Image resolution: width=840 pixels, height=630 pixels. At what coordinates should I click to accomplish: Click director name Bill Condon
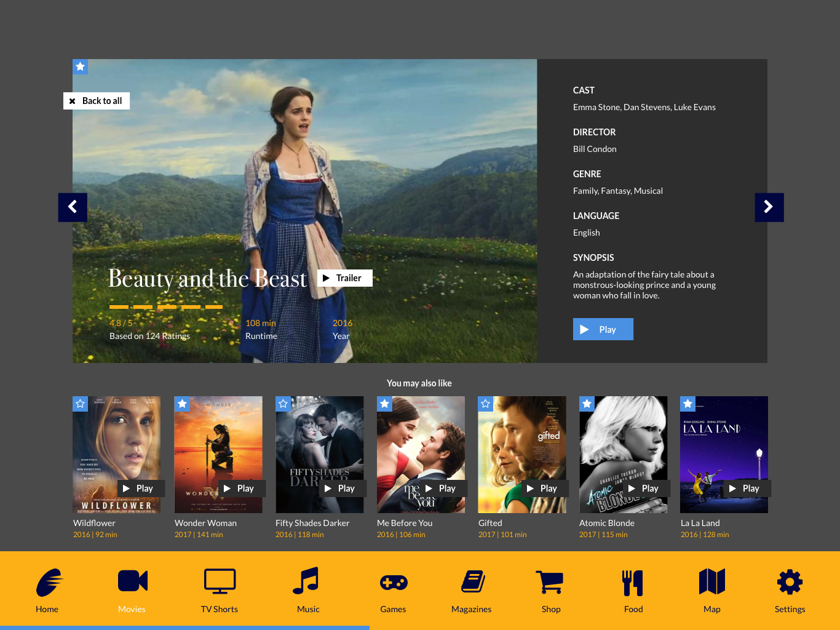coord(595,149)
